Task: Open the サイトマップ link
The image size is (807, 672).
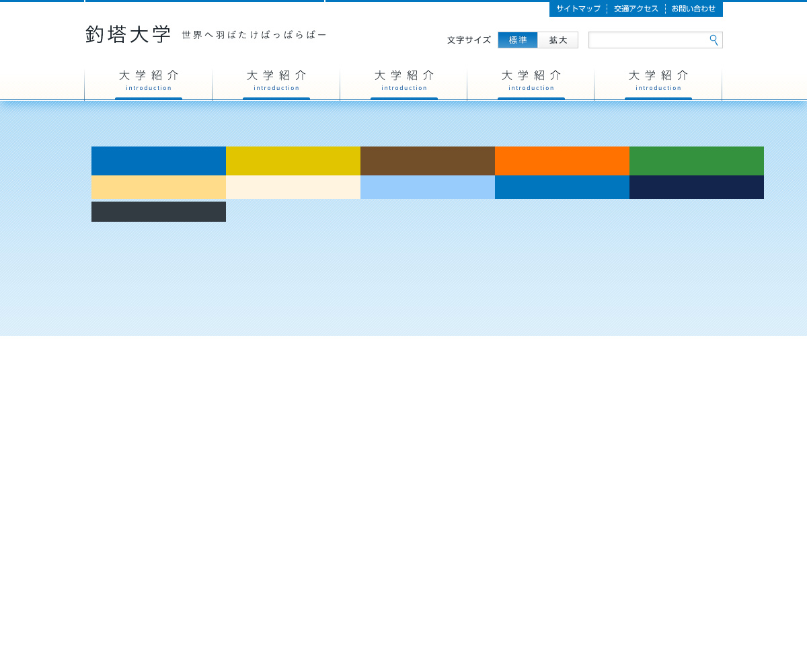Action: pyautogui.click(x=578, y=9)
